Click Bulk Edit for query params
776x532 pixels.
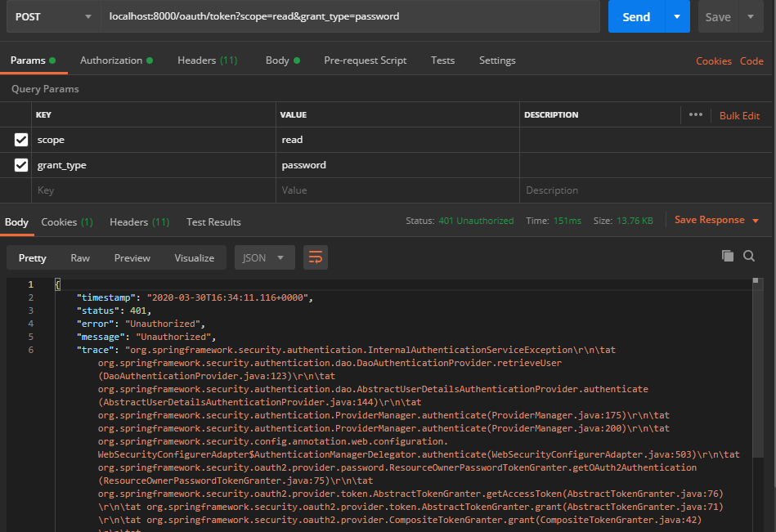pos(739,116)
